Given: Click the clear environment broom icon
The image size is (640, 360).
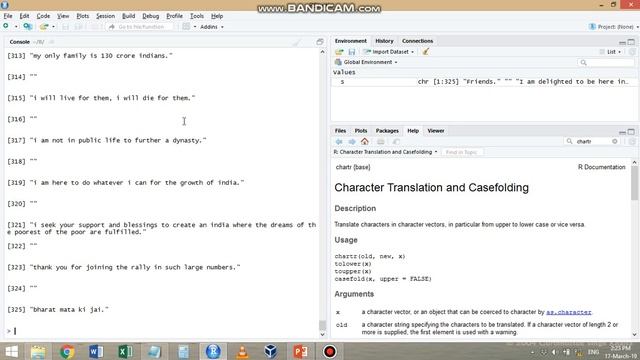Looking at the screenshot, I should click(x=426, y=52).
